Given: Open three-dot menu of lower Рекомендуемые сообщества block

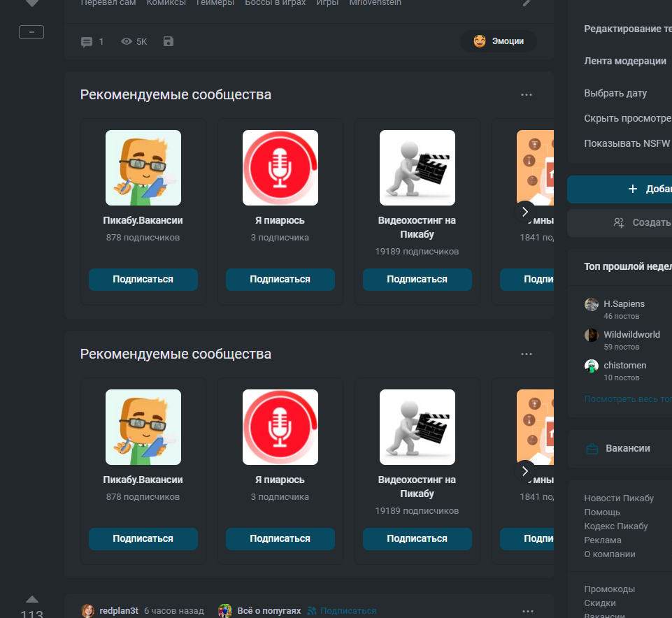Looking at the screenshot, I should click(527, 354).
